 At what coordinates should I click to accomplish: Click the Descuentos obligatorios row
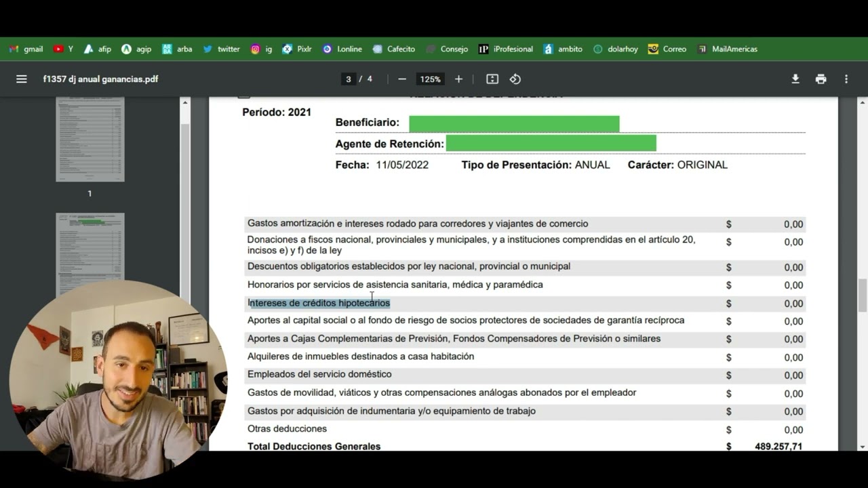tap(525, 267)
